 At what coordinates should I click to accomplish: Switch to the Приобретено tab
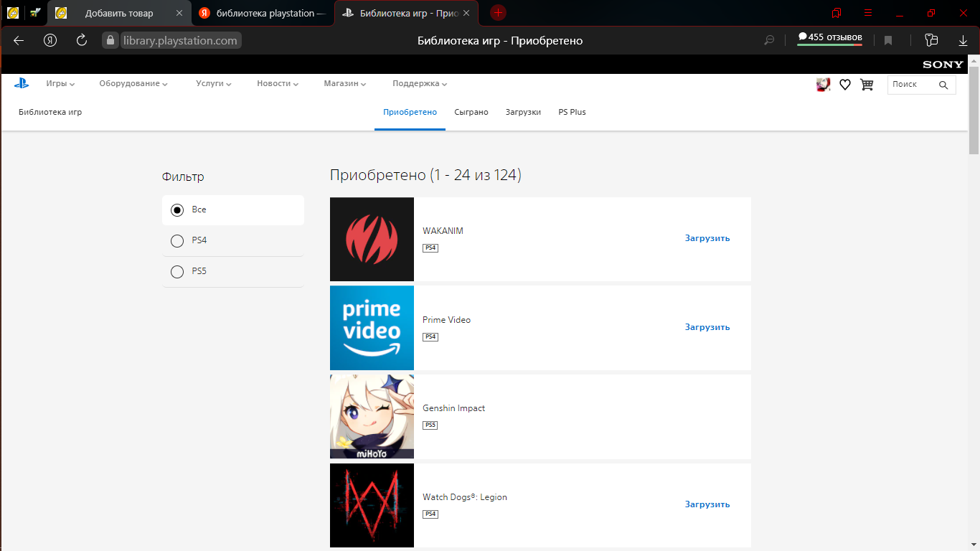point(410,113)
